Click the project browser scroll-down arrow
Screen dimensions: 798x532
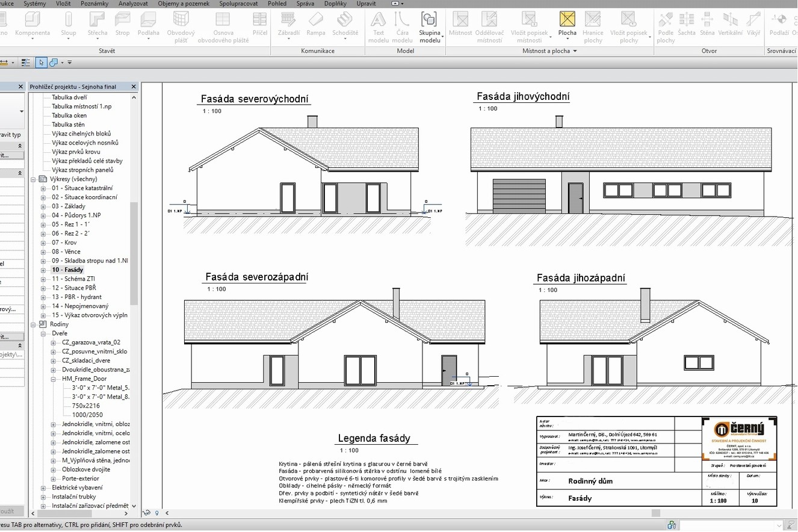click(134, 506)
